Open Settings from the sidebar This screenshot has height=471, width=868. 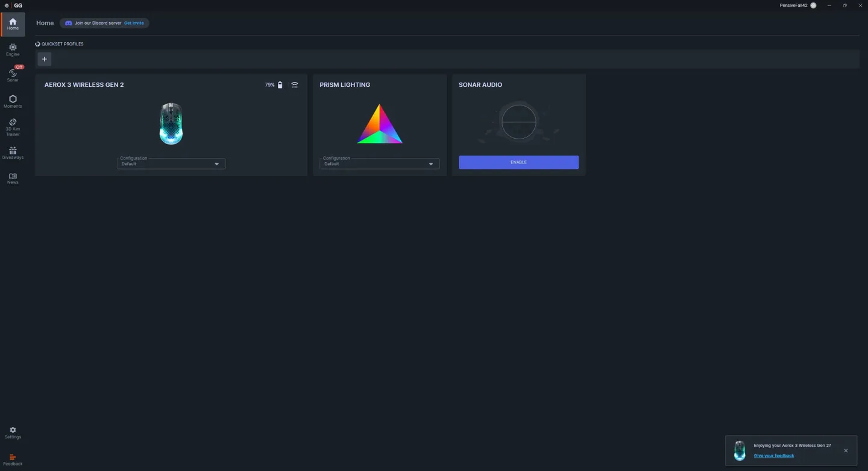pyautogui.click(x=13, y=433)
